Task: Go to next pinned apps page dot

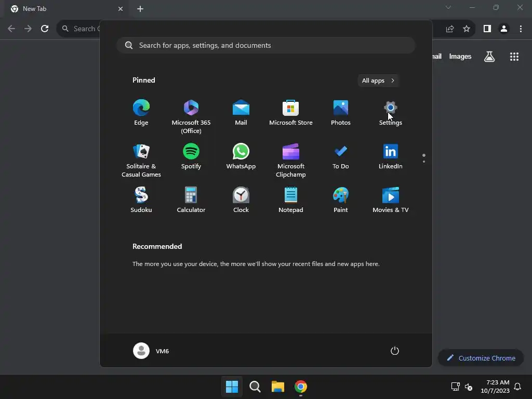Action: tap(424, 162)
